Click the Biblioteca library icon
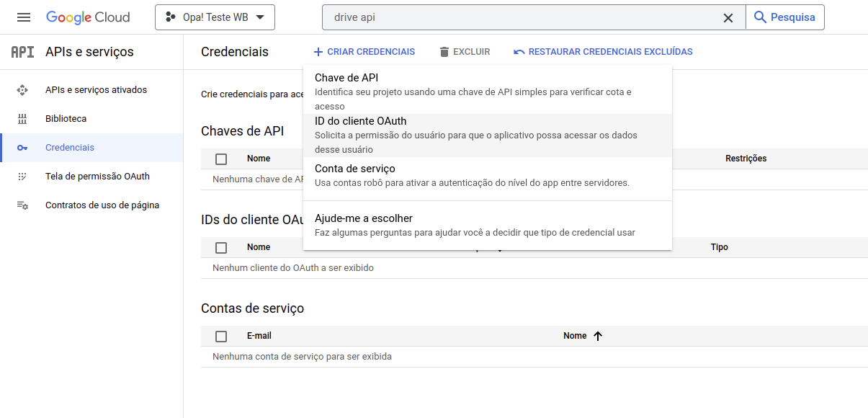 tap(22, 119)
